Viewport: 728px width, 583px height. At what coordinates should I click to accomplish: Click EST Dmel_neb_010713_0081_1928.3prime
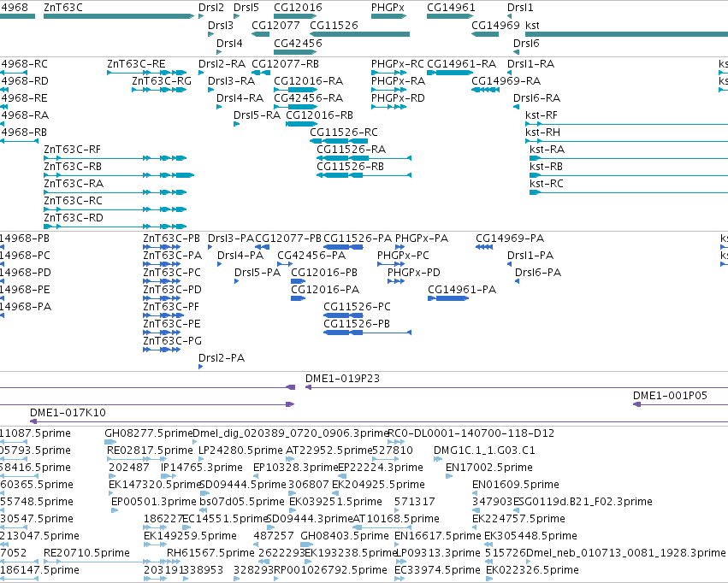[x=626, y=552]
